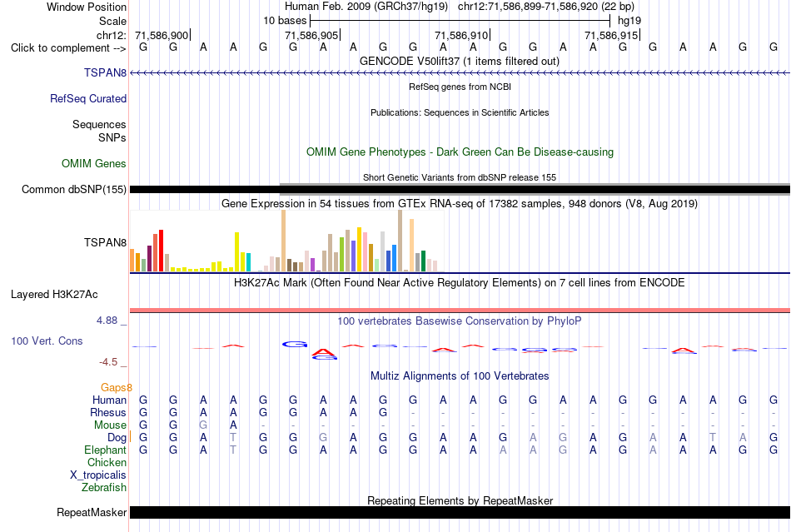791x532 pixels.
Task: Click the orange Gaps label
Action: pyautogui.click(x=116, y=387)
